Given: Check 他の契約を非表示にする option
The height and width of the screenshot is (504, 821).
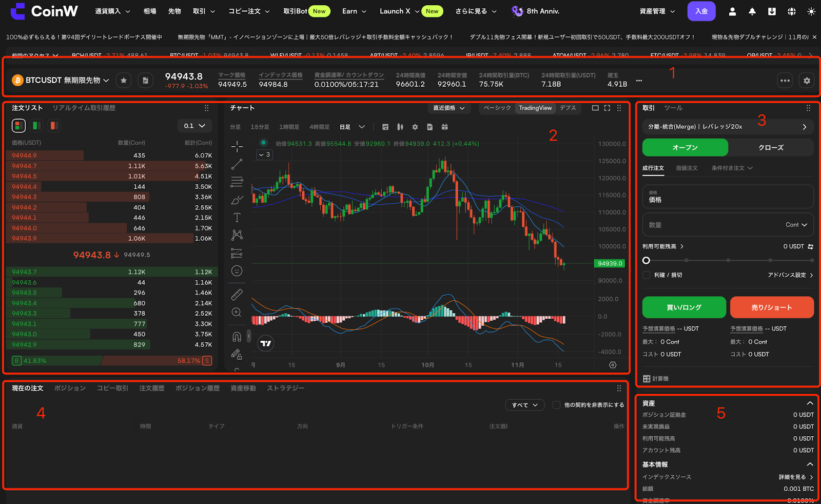Looking at the screenshot, I should (x=556, y=405).
